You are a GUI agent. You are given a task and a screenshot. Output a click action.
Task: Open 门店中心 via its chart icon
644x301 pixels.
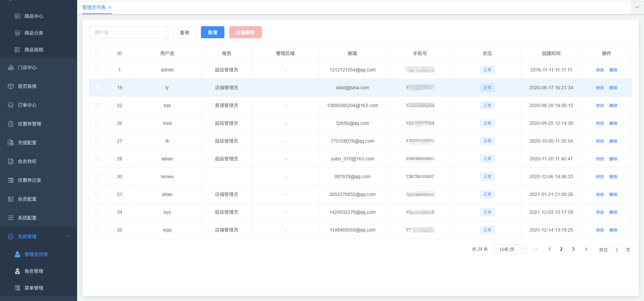click(x=11, y=67)
